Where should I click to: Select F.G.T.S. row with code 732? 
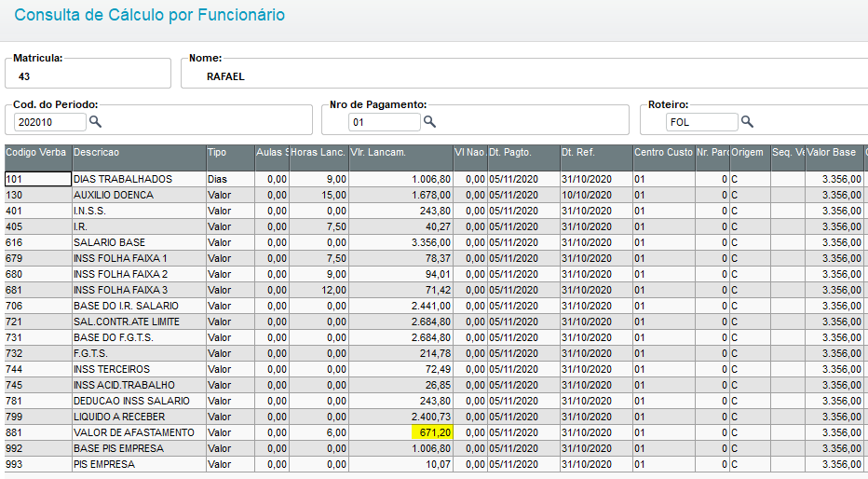(433, 353)
